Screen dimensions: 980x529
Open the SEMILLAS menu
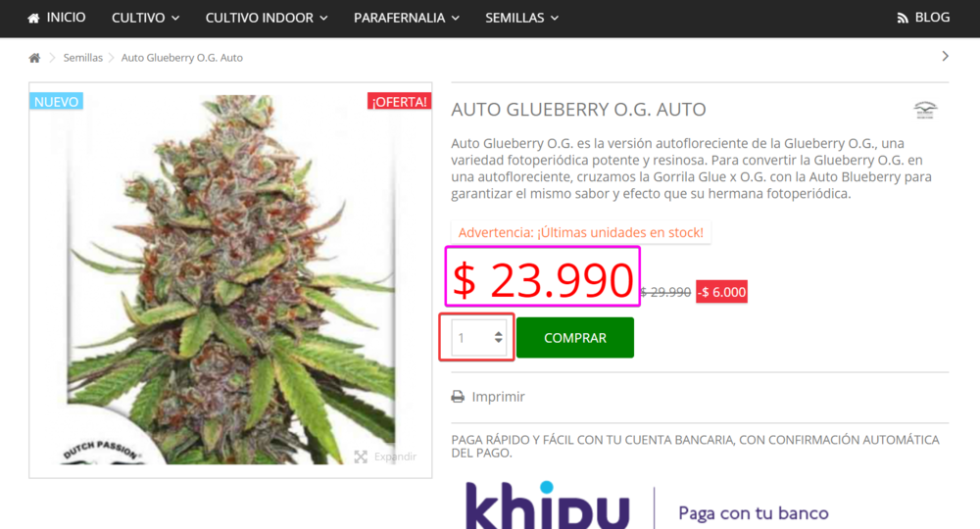coord(522,18)
